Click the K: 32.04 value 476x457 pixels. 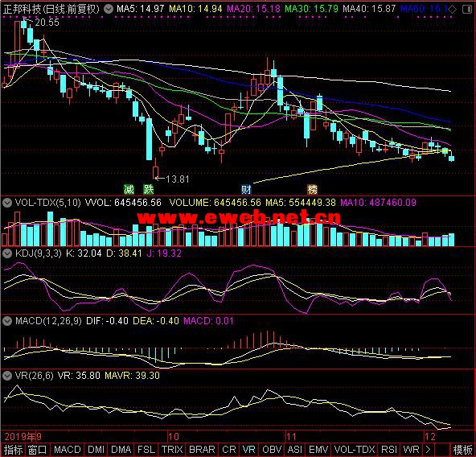(84, 253)
